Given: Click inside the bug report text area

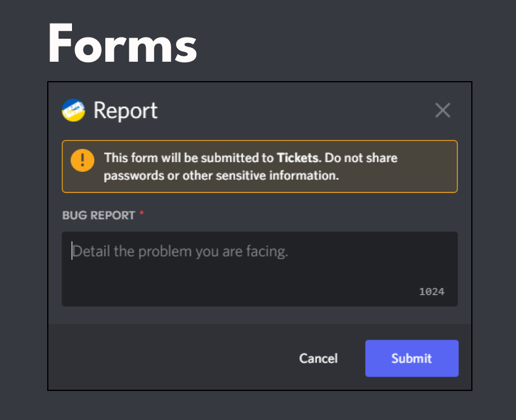Looking at the screenshot, I should pyautogui.click(x=260, y=269).
